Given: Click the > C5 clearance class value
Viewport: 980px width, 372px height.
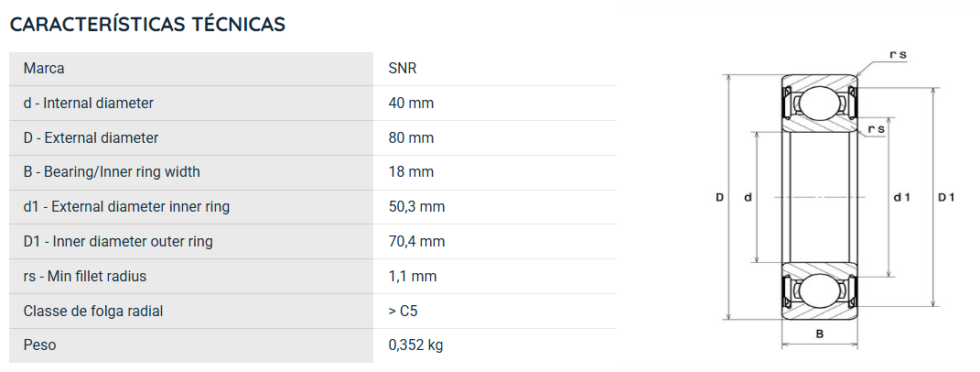Looking at the screenshot, I should point(403,311).
